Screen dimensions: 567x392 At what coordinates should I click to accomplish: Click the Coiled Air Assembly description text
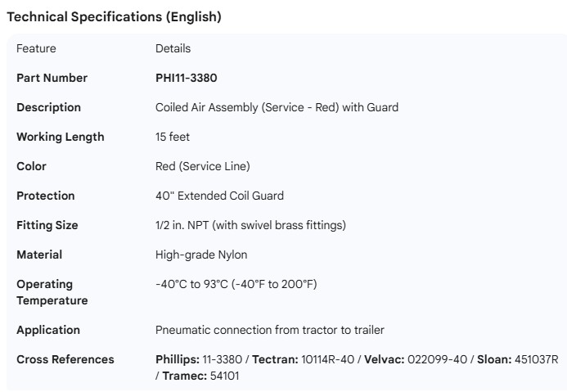pos(277,107)
